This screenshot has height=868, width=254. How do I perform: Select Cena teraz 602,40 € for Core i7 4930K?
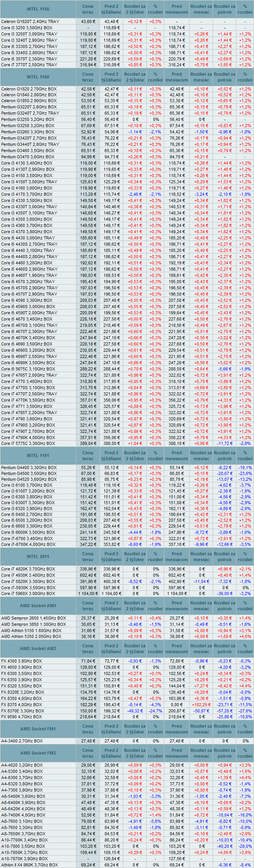pyautogui.click(x=88, y=575)
